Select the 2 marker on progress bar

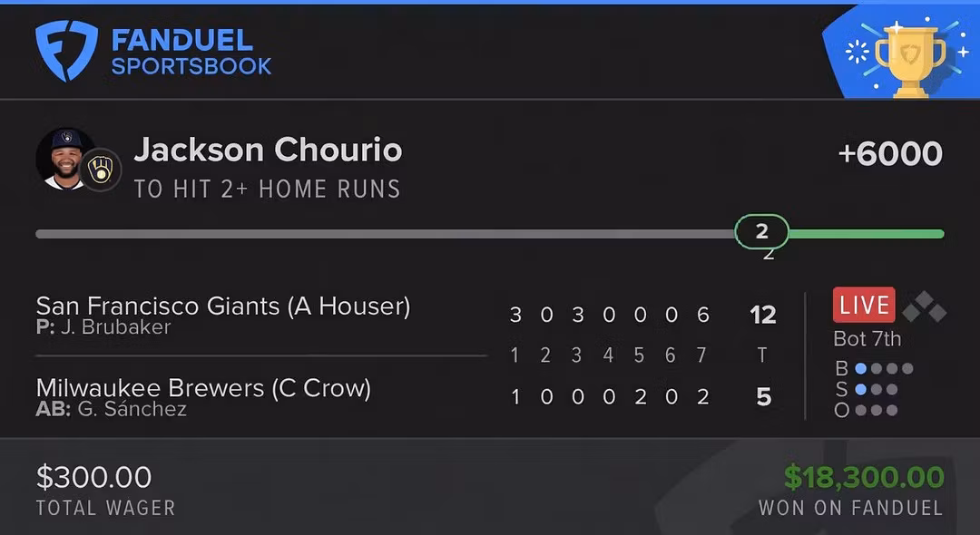pos(761,231)
